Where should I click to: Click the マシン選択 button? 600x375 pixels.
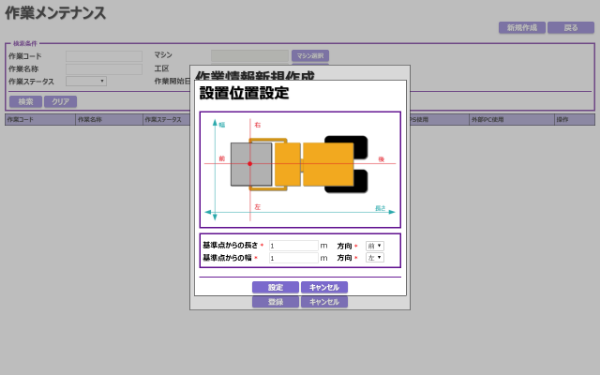point(310,56)
